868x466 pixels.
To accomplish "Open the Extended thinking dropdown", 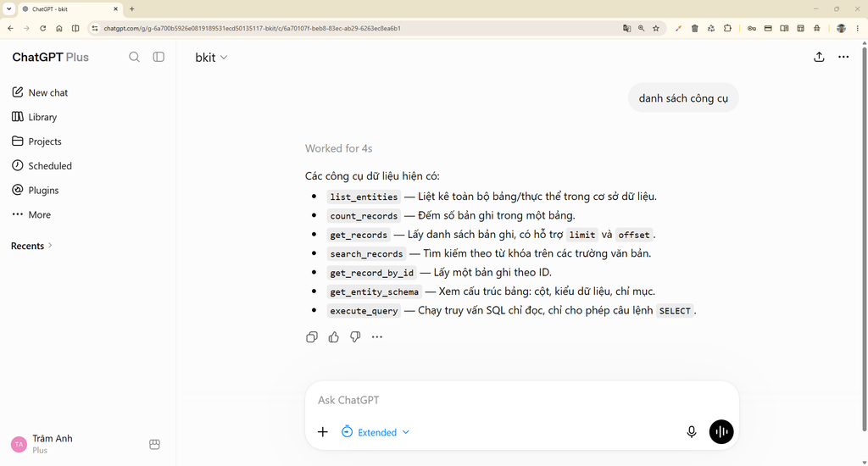I will 376,432.
